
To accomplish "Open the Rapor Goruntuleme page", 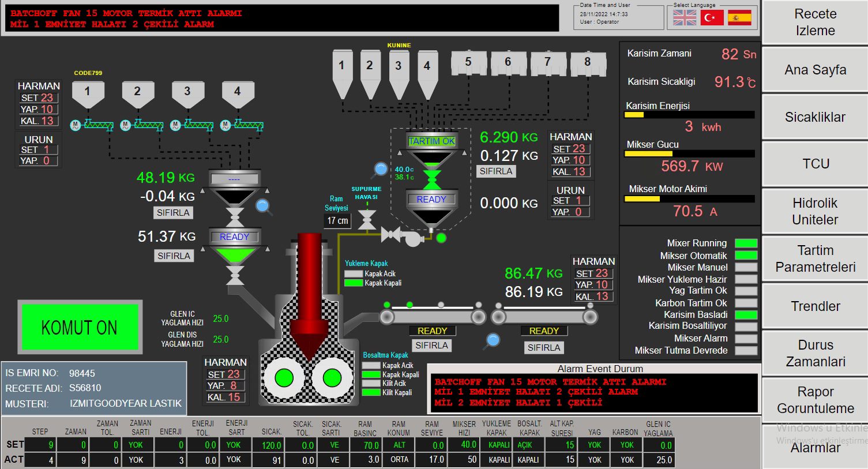I will click(x=815, y=400).
